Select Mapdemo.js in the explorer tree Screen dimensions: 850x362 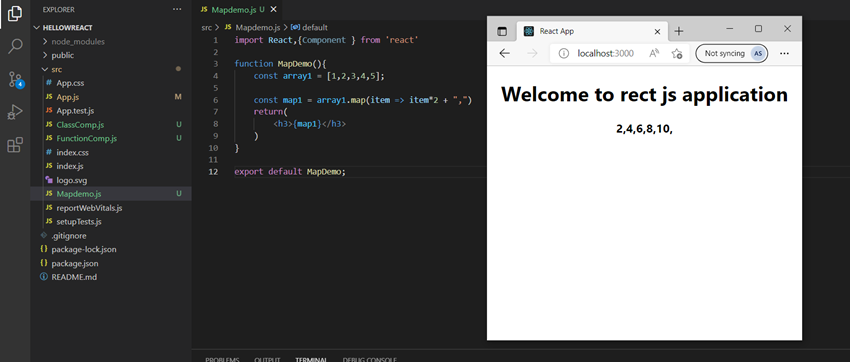[111, 194]
